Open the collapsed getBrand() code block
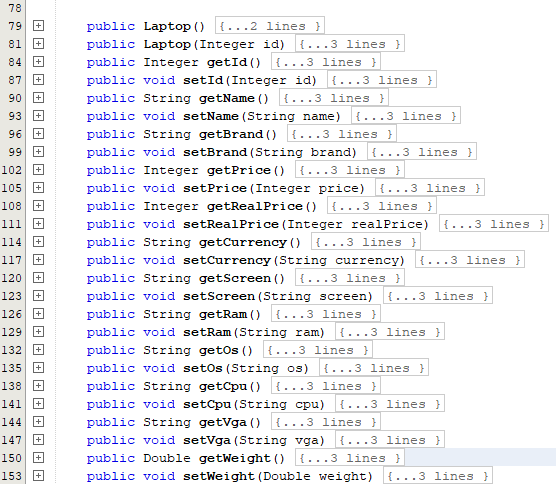The width and height of the screenshot is (556, 484). [38, 134]
